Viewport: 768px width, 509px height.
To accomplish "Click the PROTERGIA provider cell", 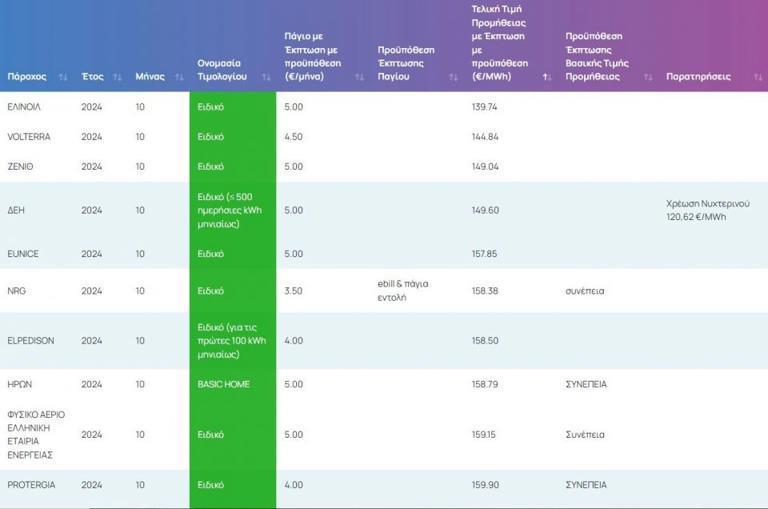I will click(x=31, y=485).
